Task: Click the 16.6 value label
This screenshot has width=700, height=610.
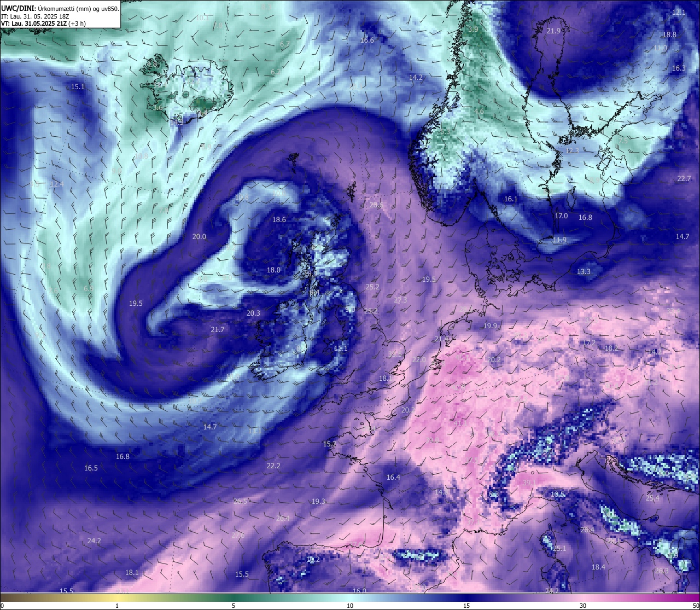Action: pyautogui.click(x=367, y=40)
